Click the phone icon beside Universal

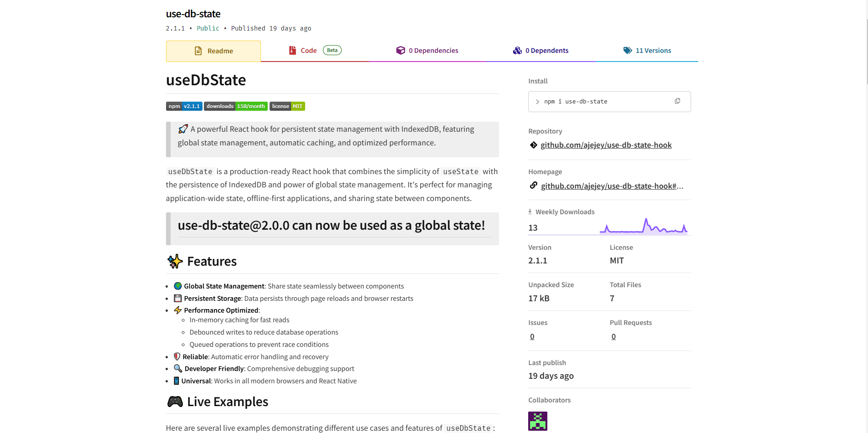(177, 381)
